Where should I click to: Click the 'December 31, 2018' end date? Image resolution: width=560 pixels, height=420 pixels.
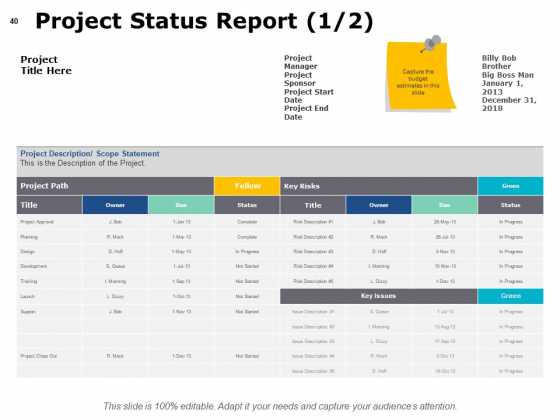click(x=509, y=104)
